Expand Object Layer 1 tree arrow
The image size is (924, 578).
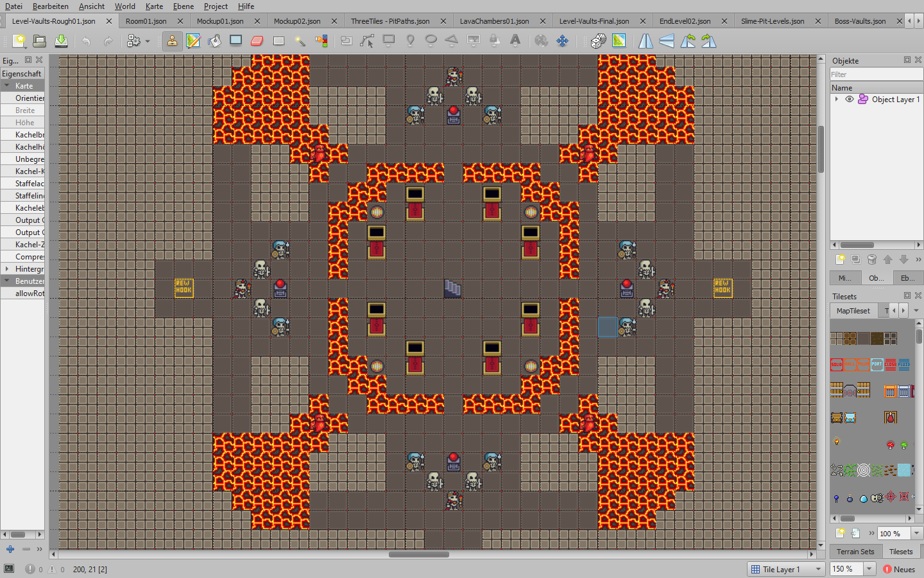pyautogui.click(x=837, y=100)
